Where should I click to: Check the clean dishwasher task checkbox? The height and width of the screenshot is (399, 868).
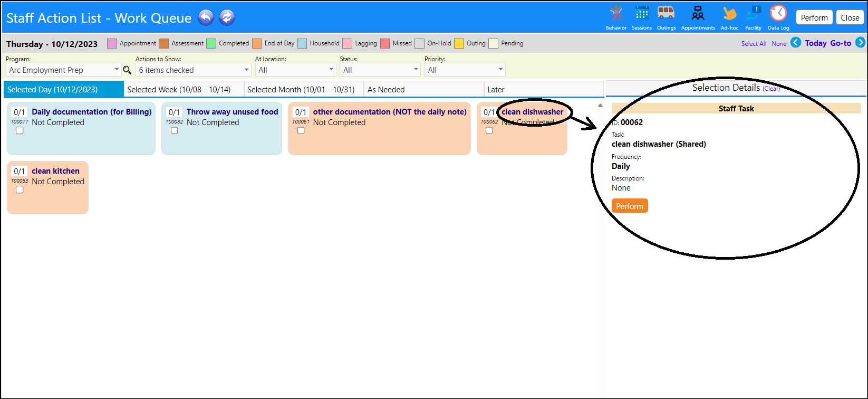[489, 130]
